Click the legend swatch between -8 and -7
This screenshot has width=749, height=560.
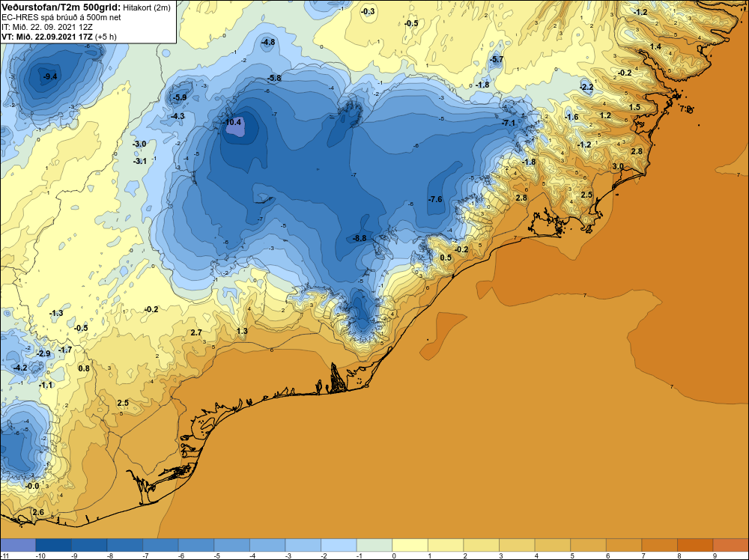click(124, 545)
